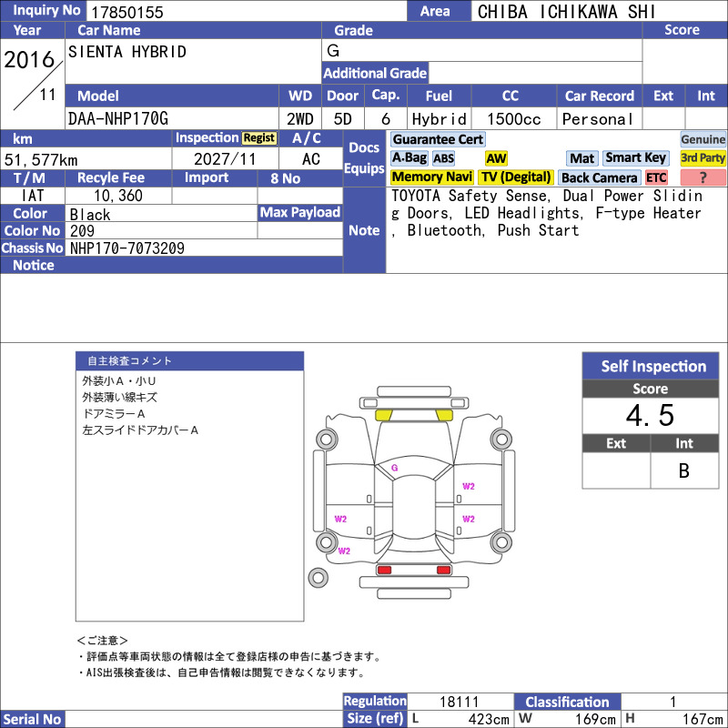
Task: Select the Genuine badge
Action: coord(703,139)
